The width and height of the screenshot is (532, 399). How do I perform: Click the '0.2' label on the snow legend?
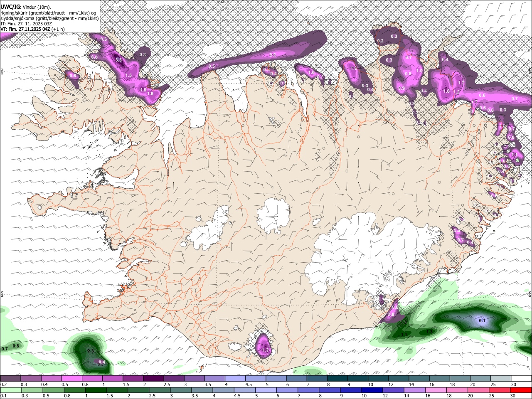3,384
